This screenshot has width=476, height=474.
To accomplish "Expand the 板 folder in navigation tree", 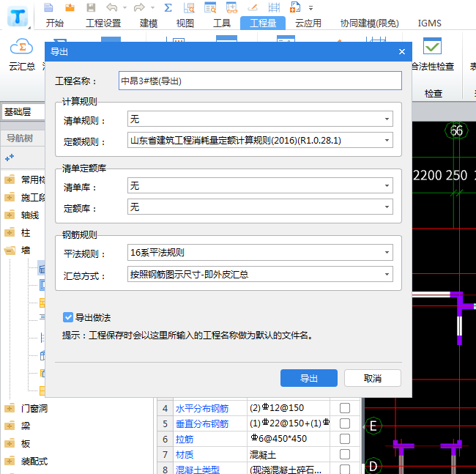I will [10, 444].
